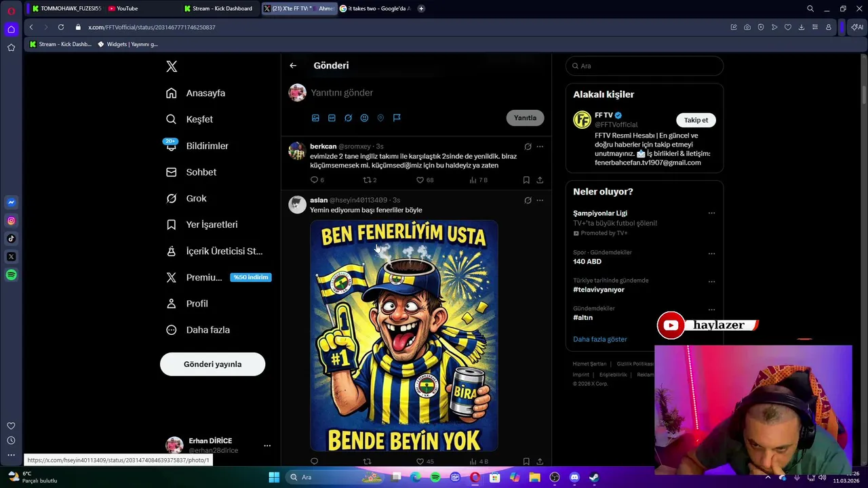The height and width of the screenshot is (488, 868).
Task: Click Gönderi yayınla button
Action: pos(212,364)
